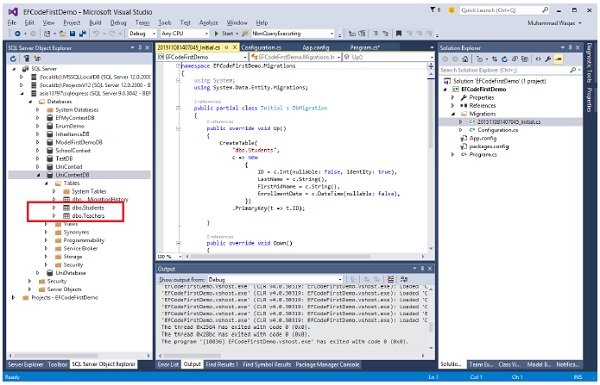Click the Open File toolbar icon
Viewport: 600px width, 385px height.
tap(62, 34)
